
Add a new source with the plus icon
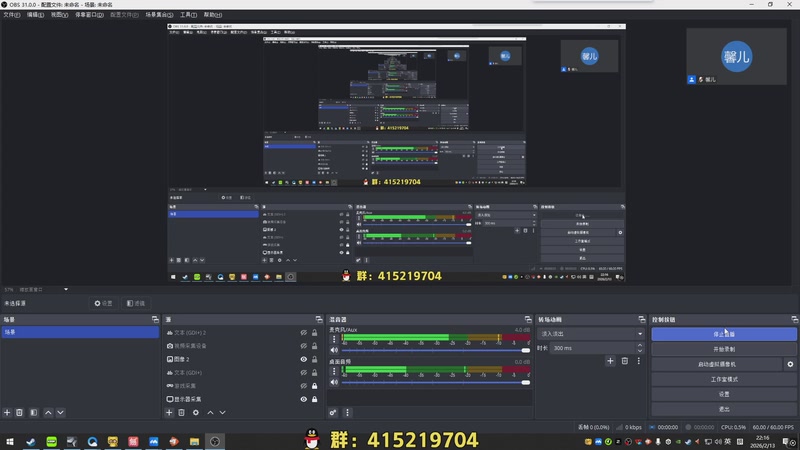pos(169,412)
